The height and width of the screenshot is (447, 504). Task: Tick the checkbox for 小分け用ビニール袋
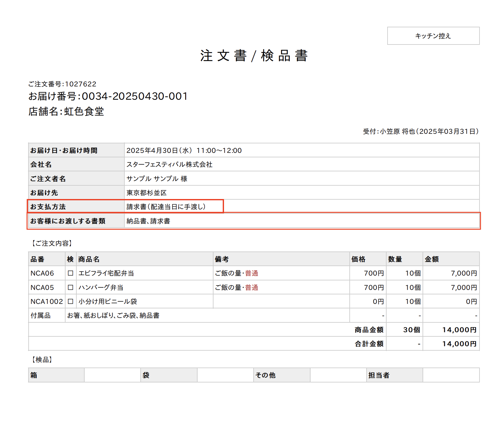(x=71, y=301)
